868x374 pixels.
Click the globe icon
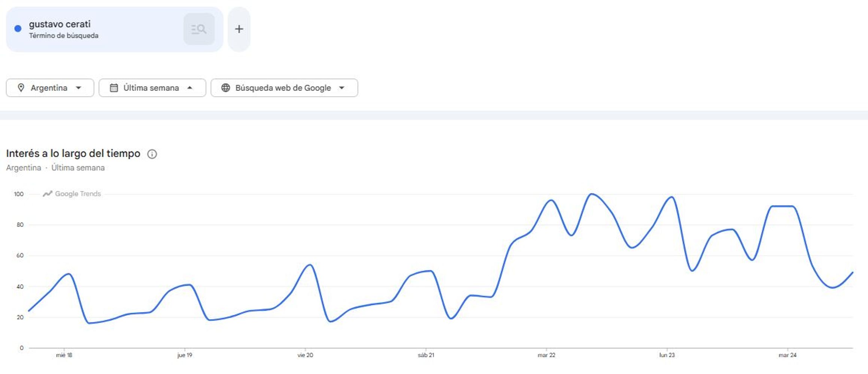point(225,88)
